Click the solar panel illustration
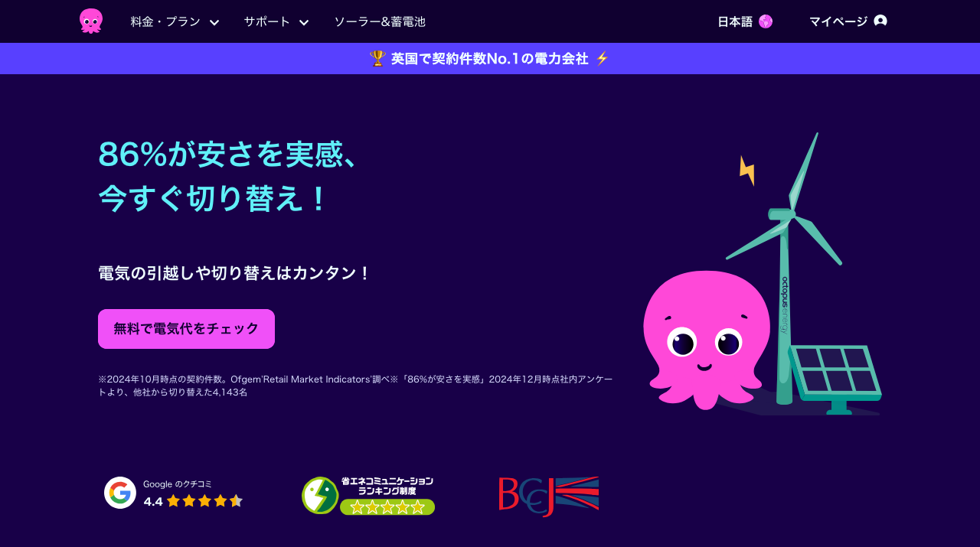This screenshot has width=980, height=547. 835,379
